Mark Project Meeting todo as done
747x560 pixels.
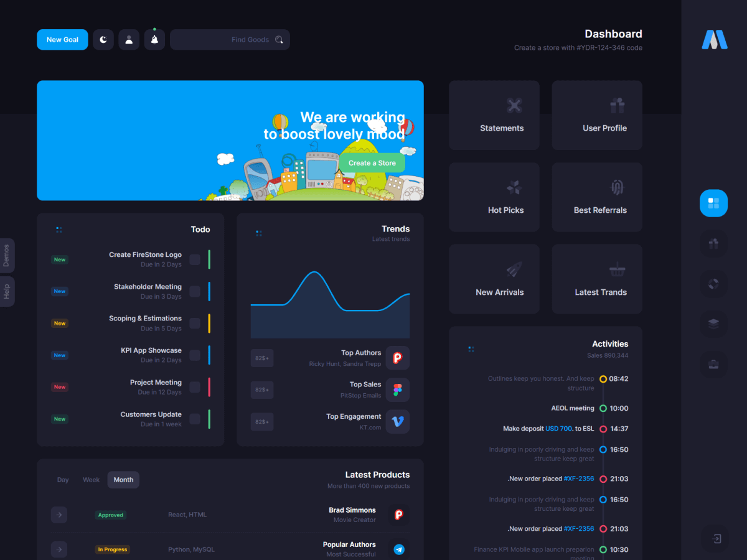coord(195,387)
